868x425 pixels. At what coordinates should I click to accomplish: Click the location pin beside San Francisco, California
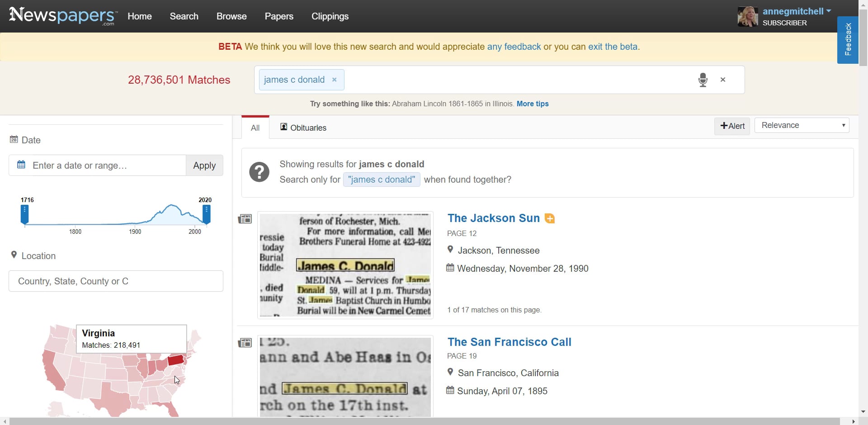click(450, 372)
